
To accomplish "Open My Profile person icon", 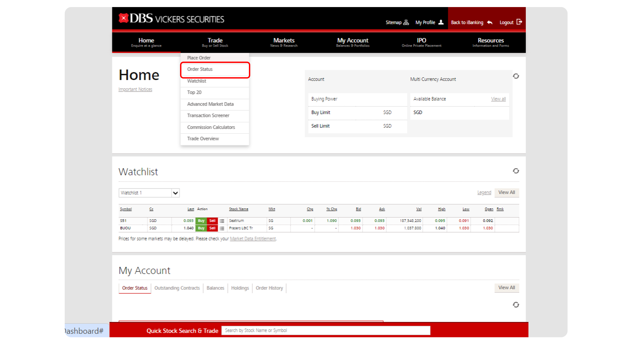I will tap(441, 22).
